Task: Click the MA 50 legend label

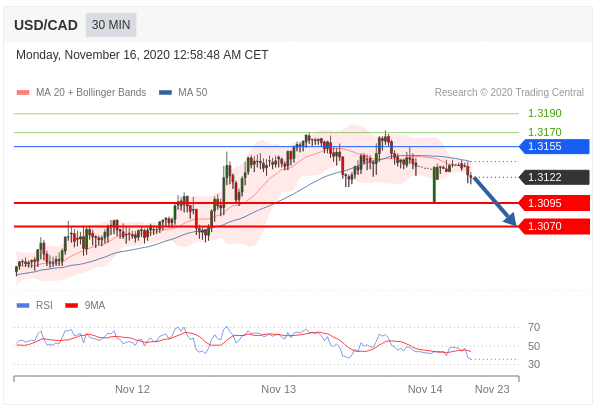Action: pyautogui.click(x=193, y=92)
